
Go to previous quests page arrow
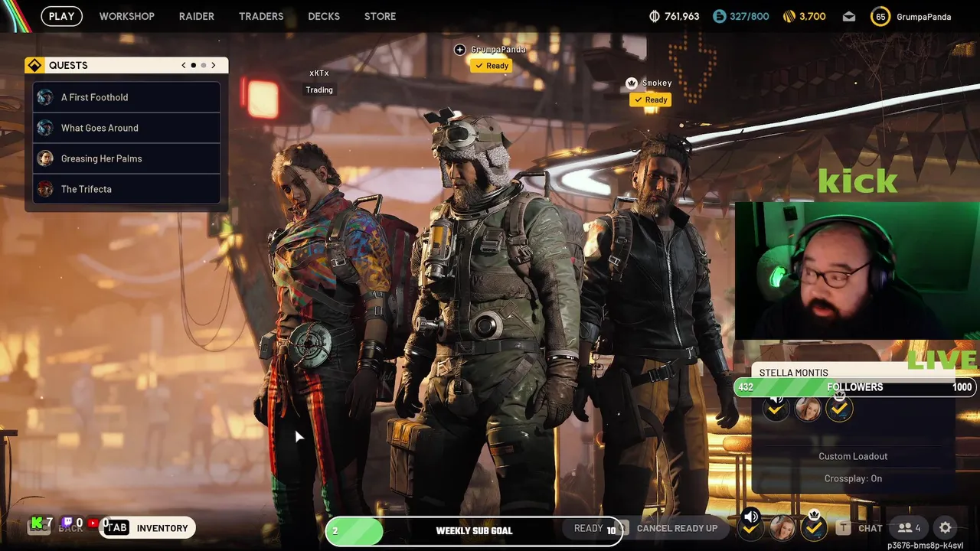click(x=184, y=65)
